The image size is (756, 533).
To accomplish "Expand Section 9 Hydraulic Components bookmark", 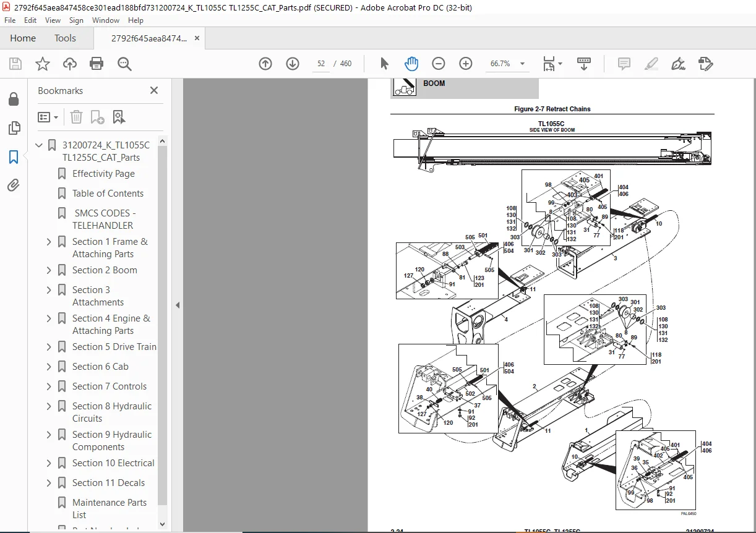I will [x=49, y=435].
